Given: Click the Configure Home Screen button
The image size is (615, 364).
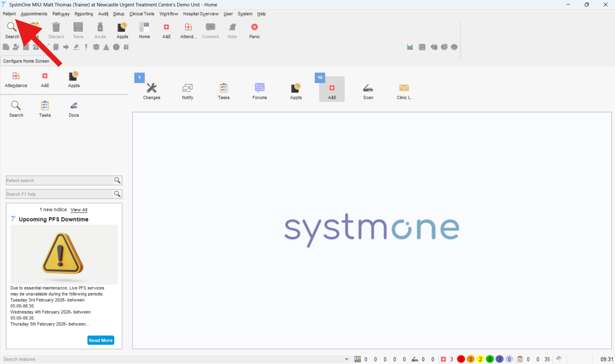Looking at the screenshot, I should click(26, 61).
